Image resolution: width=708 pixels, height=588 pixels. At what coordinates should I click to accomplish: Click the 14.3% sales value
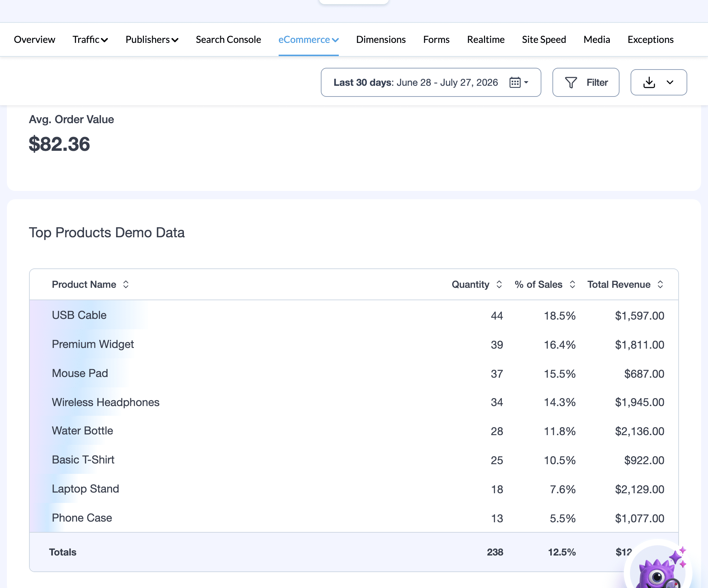point(560,402)
